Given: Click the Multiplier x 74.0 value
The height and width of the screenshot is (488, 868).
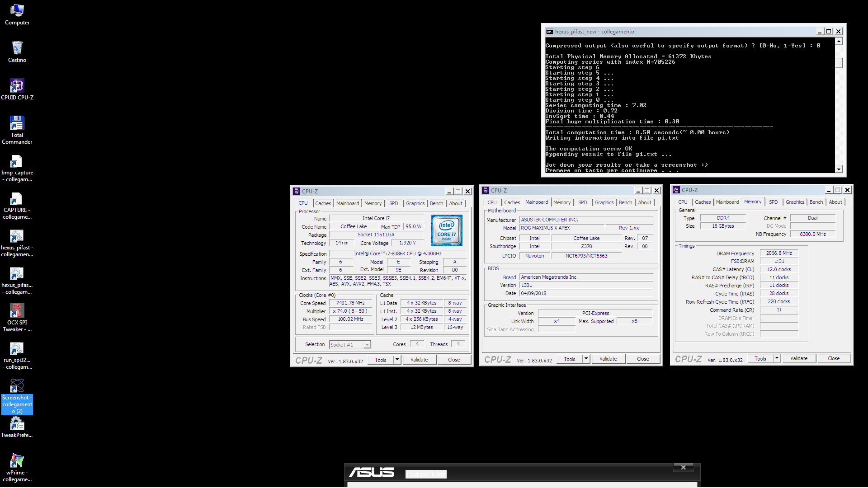Looking at the screenshot, I should [350, 311].
